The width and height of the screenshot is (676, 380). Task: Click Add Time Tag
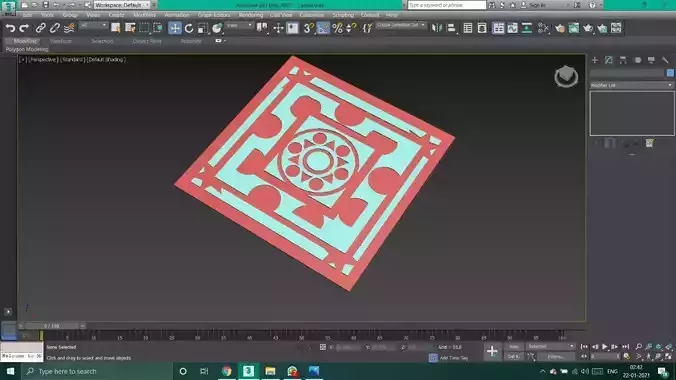(x=454, y=358)
